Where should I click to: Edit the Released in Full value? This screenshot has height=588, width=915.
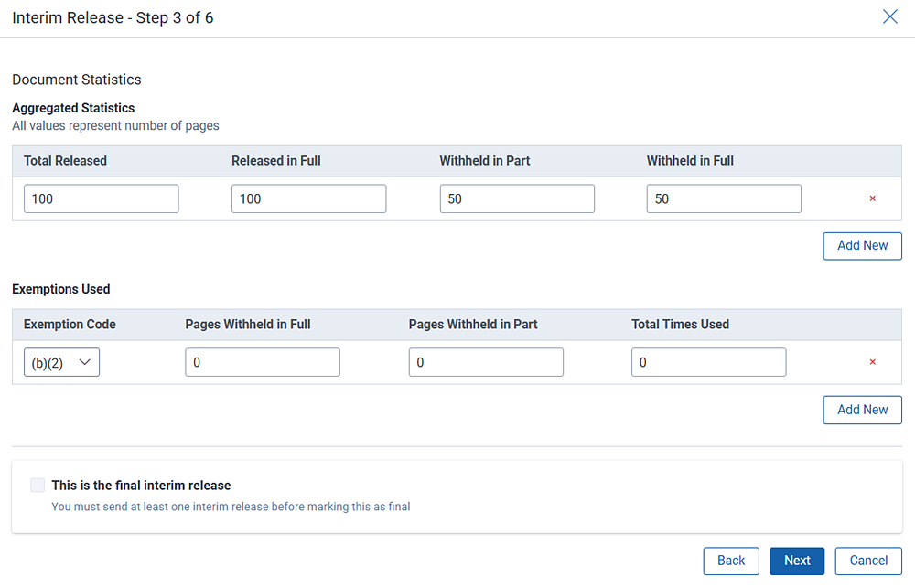pyautogui.click(x=308, y=199)
